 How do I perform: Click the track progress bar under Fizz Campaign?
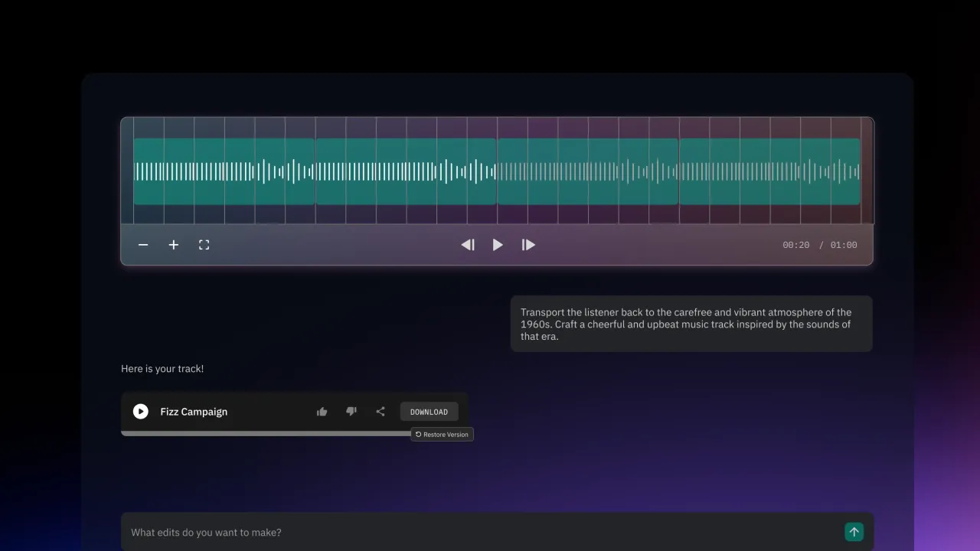266,433
